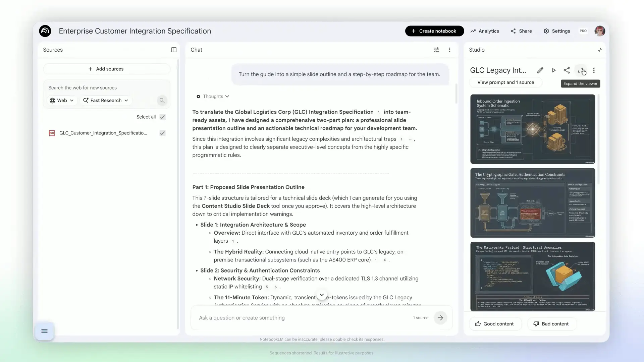The width and height of the screenshot is (644, 362).
Task: Click the 1 source label in chat box
Action: pos(421,318)
